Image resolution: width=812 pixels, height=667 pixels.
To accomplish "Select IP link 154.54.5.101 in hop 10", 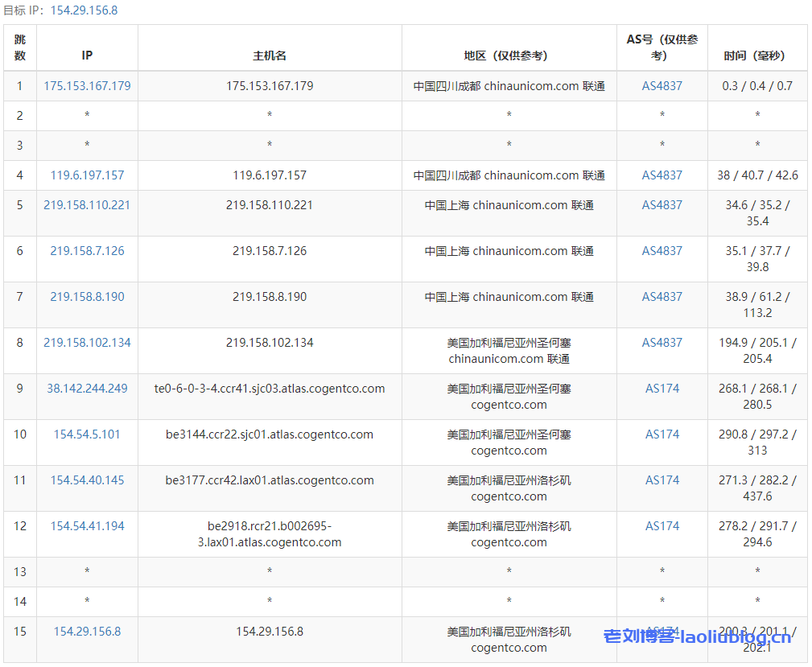I will point(87,434).
